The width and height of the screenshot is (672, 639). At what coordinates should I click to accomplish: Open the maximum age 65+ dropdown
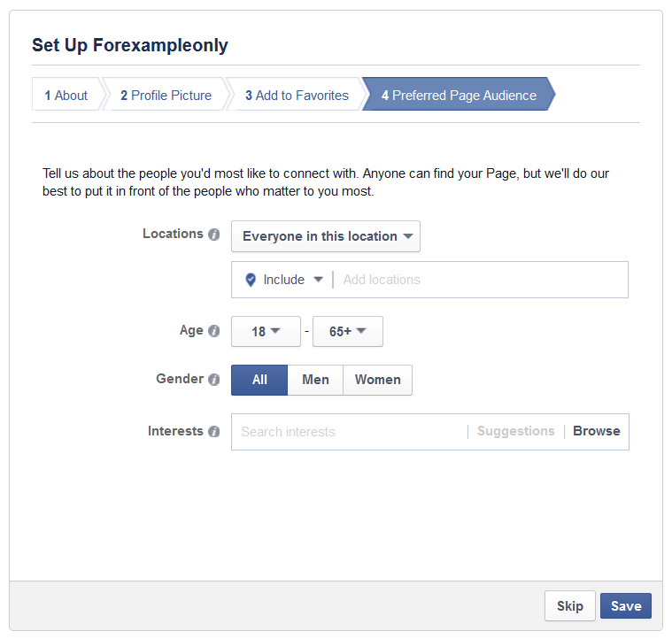tap(347, 332)
